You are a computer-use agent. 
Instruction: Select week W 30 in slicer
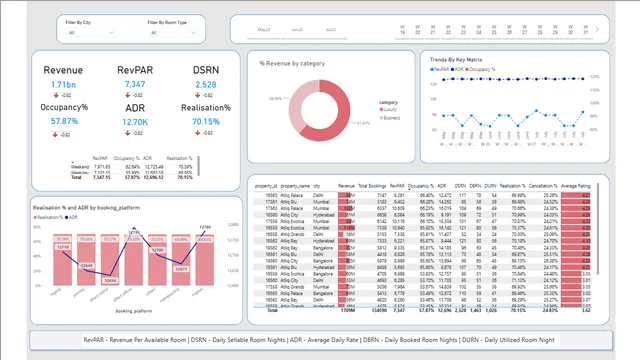coord(570,29)
